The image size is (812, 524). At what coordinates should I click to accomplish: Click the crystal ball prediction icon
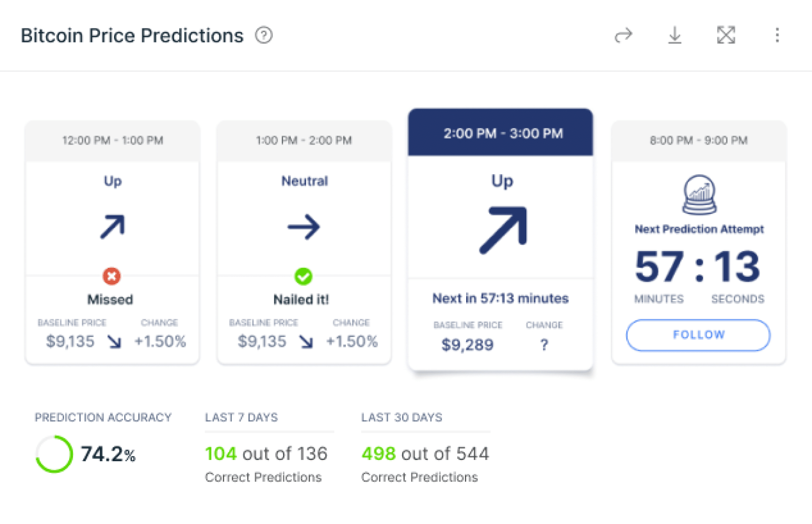coord(699,195)
